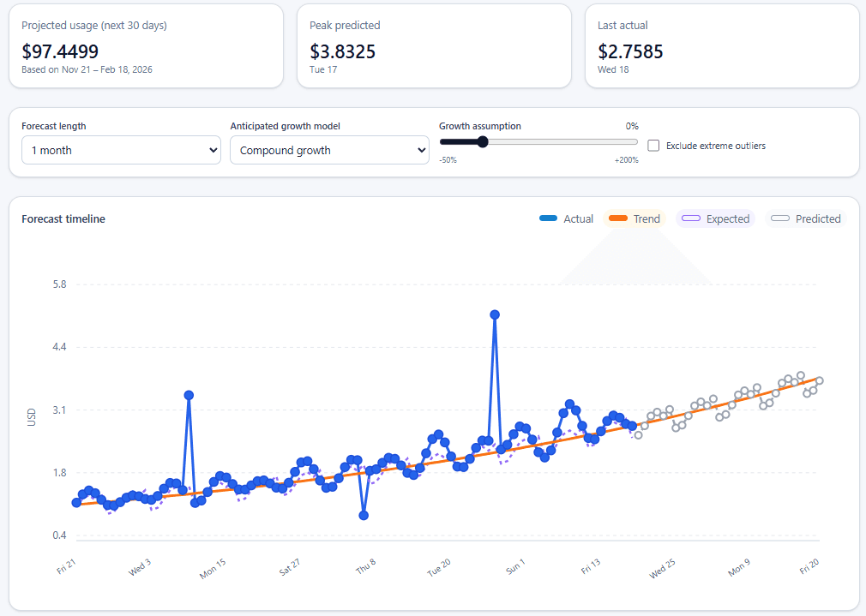The width and height of the screenshot is (866, 616).
Task: Toggle the Predicted series in the chart legend
Action: 804,218
